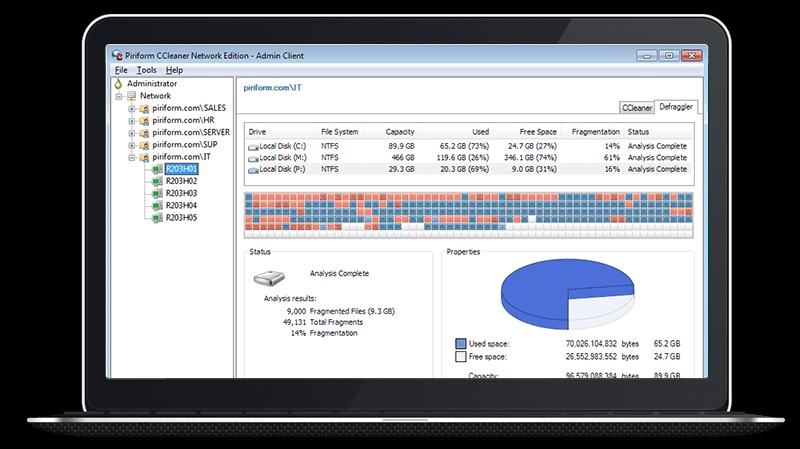The height and width of the screenshot is (449, 800).
Task: Select the Local Disk (P:) row
Action: coord(469,169)
